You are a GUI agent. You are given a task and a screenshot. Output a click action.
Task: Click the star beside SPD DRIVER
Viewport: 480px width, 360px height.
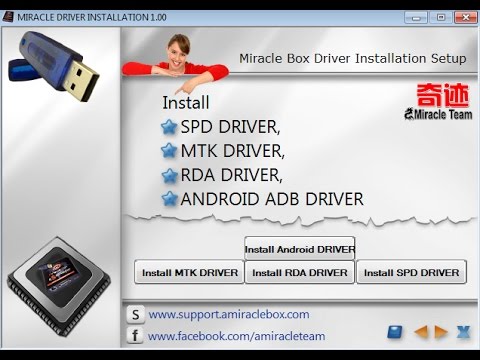click(169, 127)
